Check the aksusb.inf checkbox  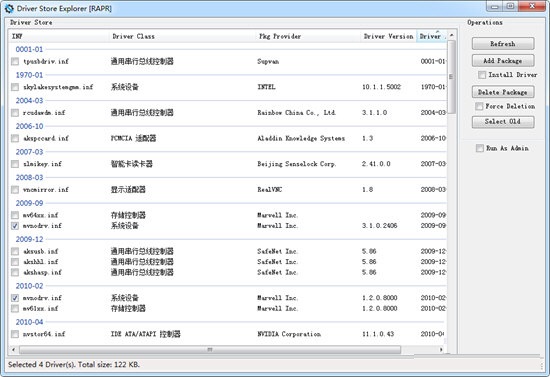[15, 251]
